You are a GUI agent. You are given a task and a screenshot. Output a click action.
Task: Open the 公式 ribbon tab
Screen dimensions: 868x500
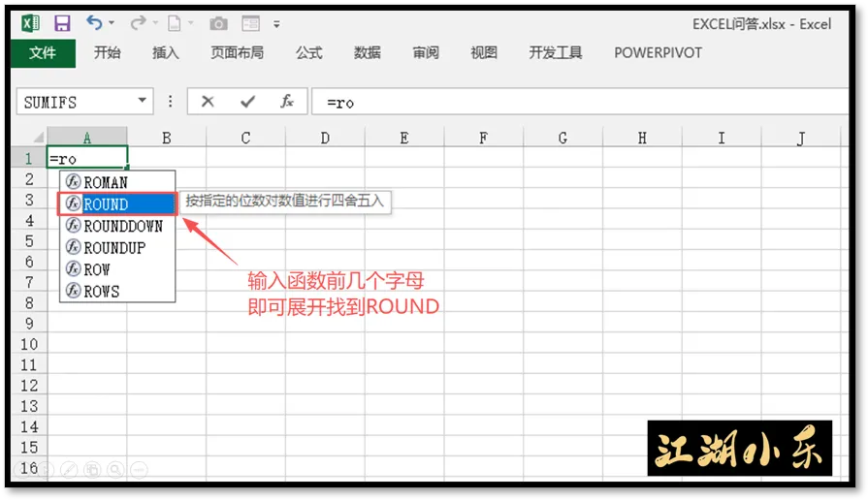[x=309, y=52]
